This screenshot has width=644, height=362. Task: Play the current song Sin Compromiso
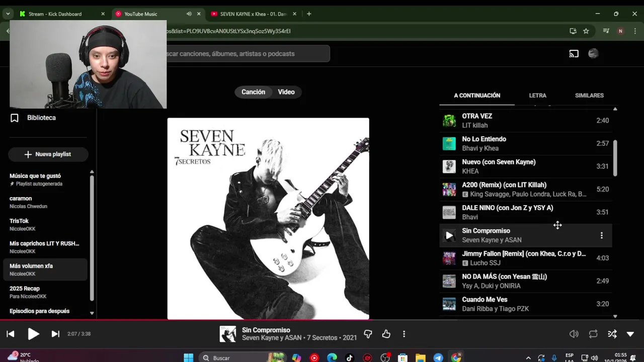tap(33, 334)
